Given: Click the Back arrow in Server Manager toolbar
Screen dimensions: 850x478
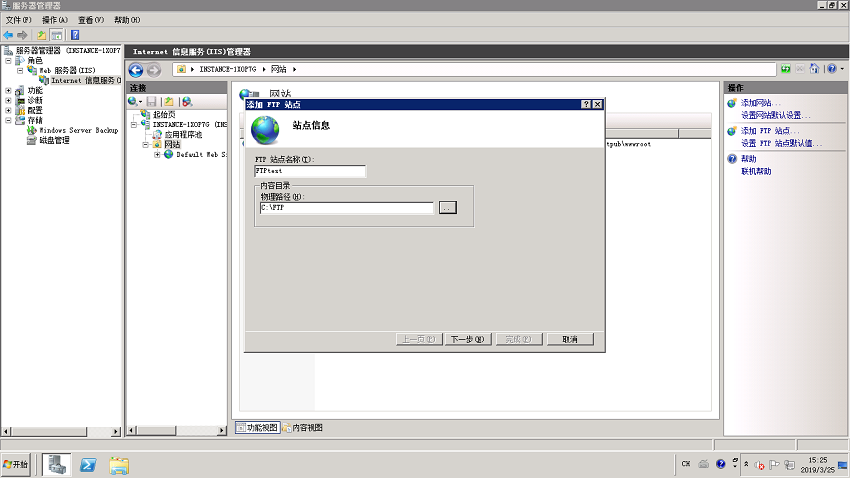Looking at the screenshot, I should tap(8, 35).
